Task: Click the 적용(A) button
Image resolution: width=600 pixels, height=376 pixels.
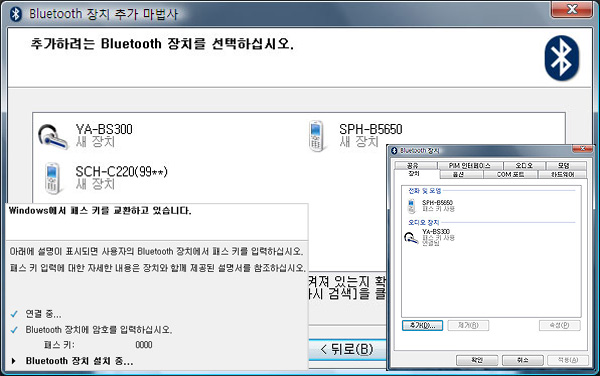Action: pyautogui.click(x=568, y=360)
